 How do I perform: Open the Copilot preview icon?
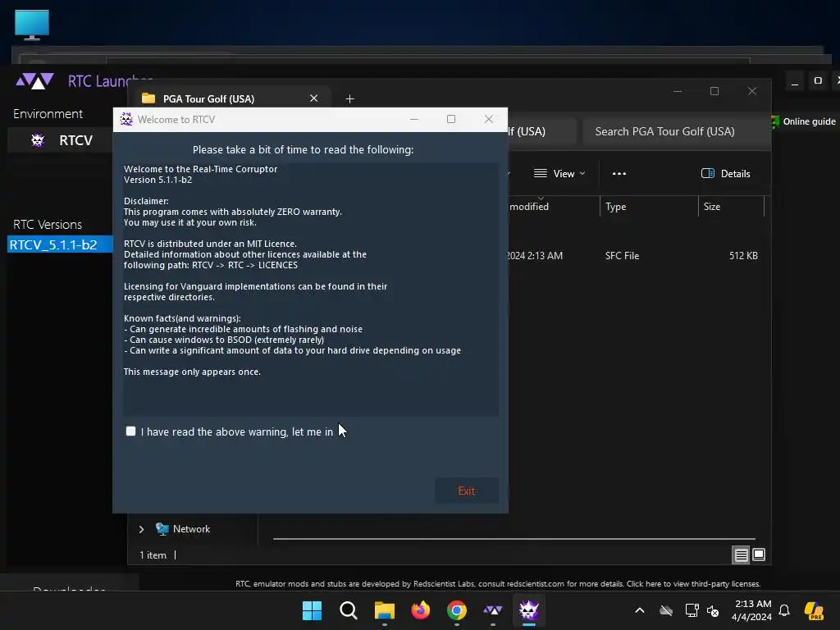[x=814, y=610]
